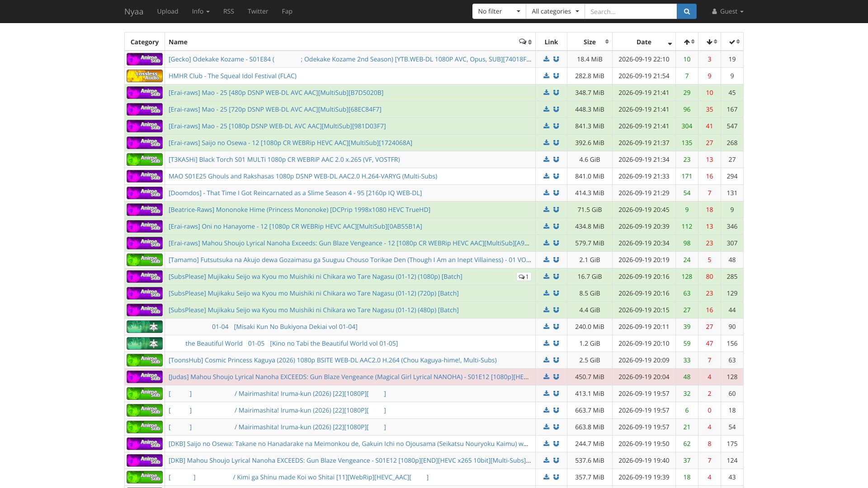The height and width of the screenshot is (488, 868).
Task: Focus the Search input field
Action: 631,11
